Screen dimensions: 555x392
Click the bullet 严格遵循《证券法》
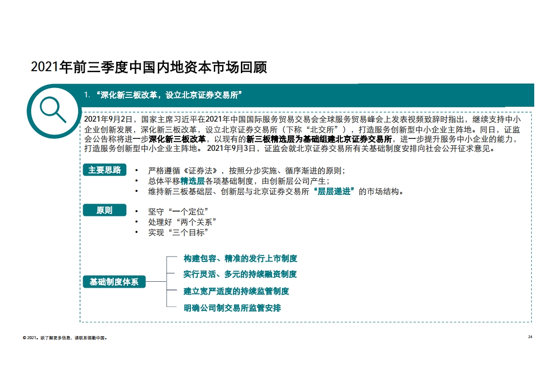click(x=247, y=171)
